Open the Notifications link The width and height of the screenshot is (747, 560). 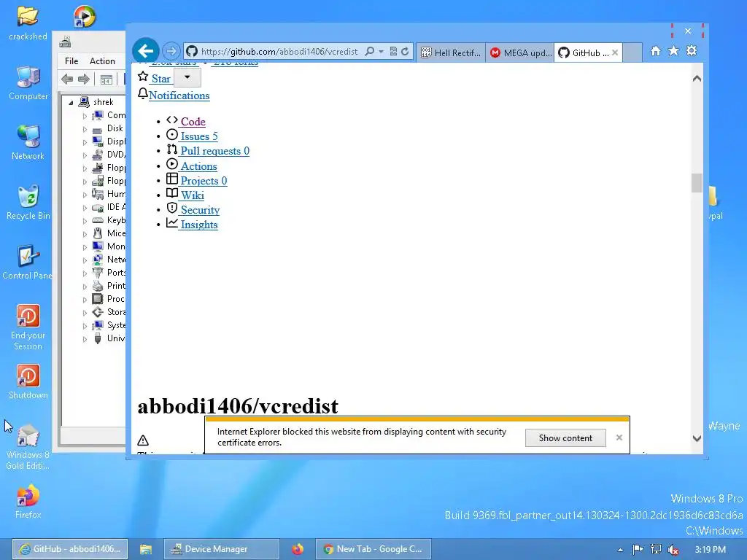179,96
